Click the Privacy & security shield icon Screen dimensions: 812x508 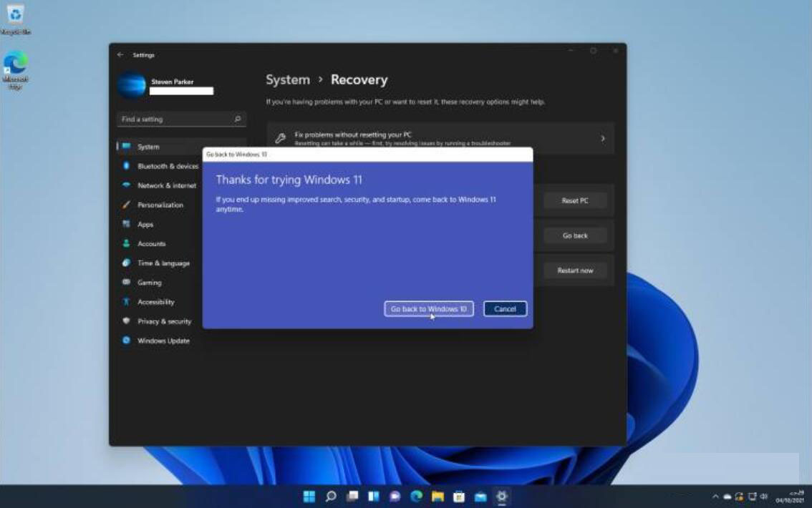pyautogui.click(x=127, y=321)
